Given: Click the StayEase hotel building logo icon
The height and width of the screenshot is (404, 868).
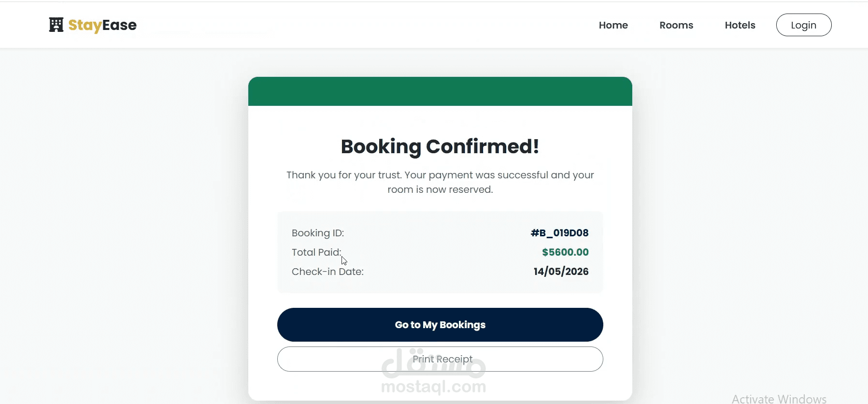Looking at the screenshot, I should tap(56, 25).
